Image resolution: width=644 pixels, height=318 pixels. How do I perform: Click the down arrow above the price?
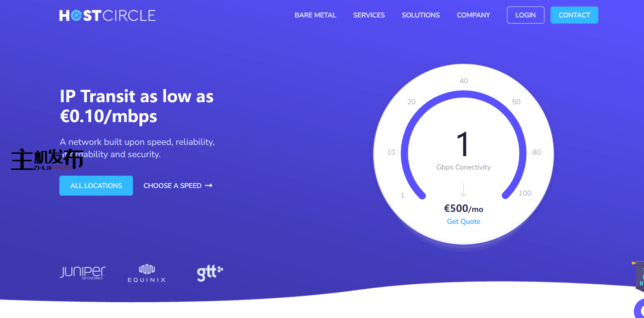coord(463,189)
